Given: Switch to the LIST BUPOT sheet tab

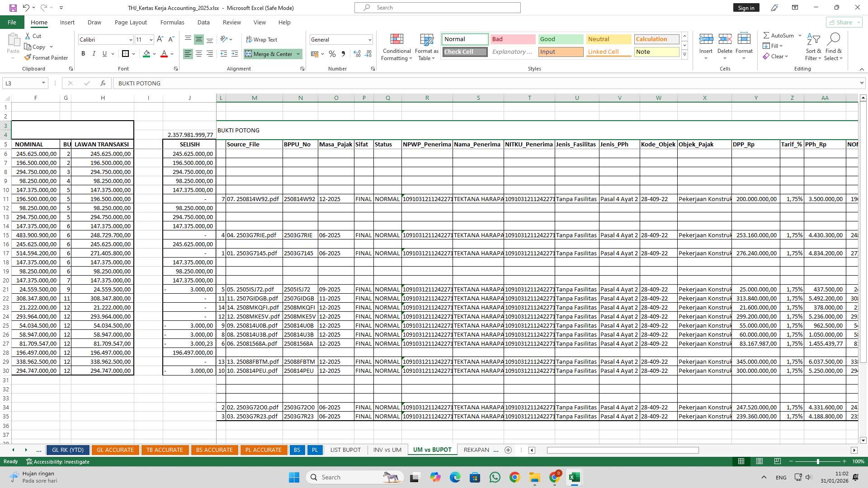Looking at the screenshot, I should click(345, 450).
